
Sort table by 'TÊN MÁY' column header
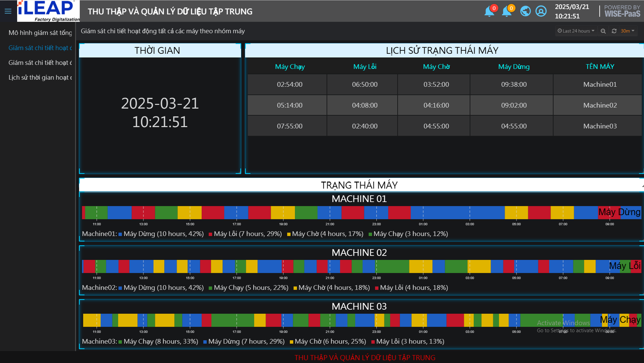click(x=600, y=67)
